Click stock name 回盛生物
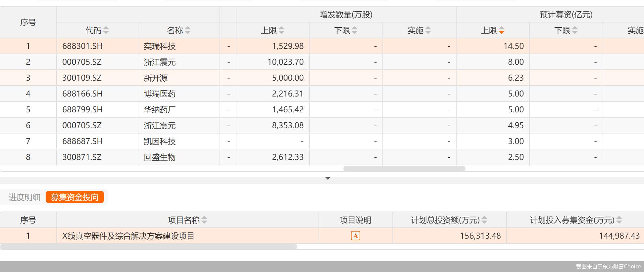This screenshot has width=644, height=272. pos(160,157)
